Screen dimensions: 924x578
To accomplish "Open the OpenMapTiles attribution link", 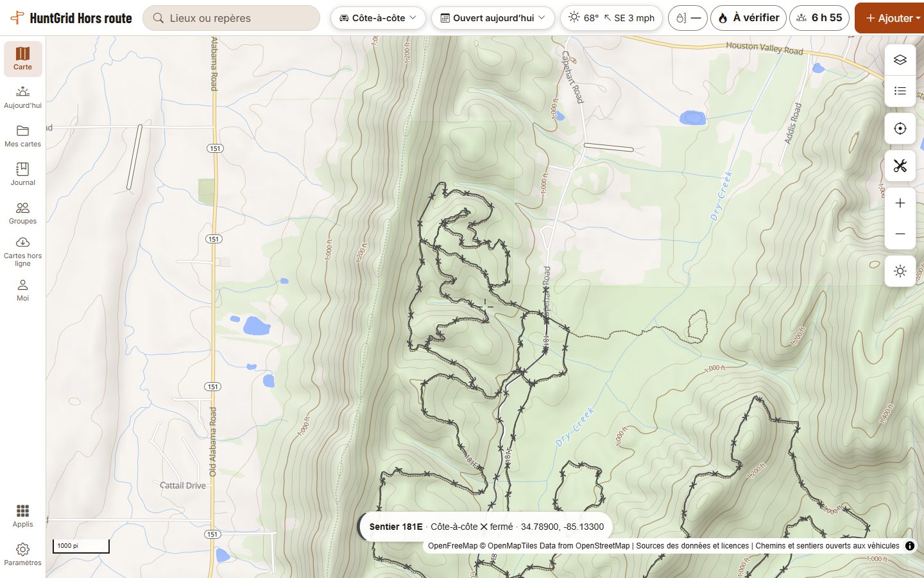I will coord(514,546).
